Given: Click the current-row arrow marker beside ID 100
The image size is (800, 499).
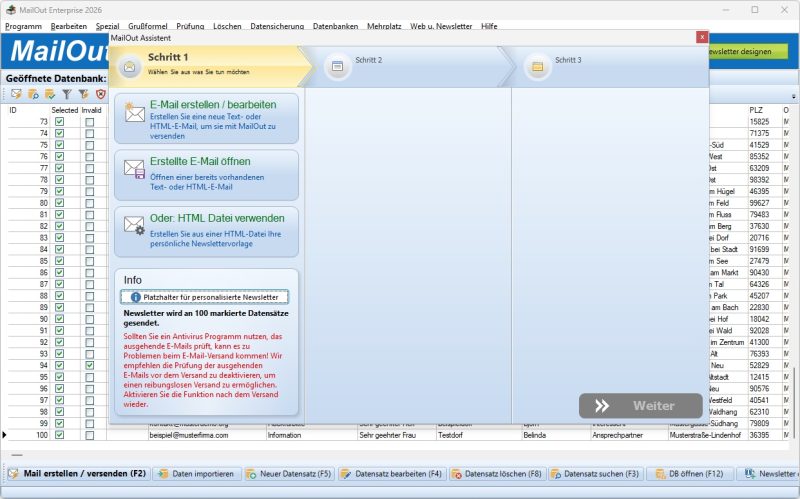Looking at the screenshot, I should click(x=4, y=435).
